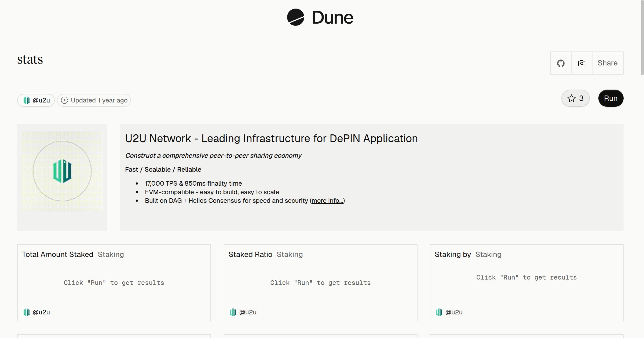Open the @u2u author badge in header

36,100
